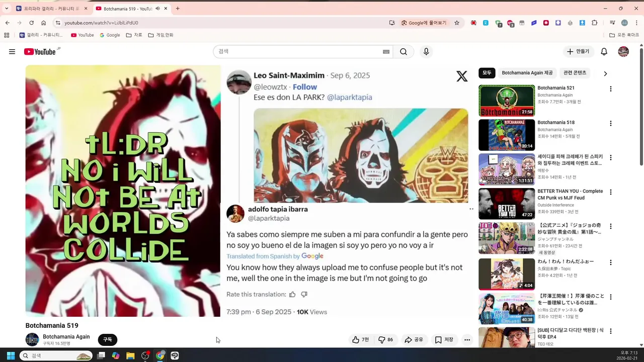644x362 pixels.
Task: Open the Botchamania 521 thumbnail
Action: pyautogui.click(x=507, y=101)
